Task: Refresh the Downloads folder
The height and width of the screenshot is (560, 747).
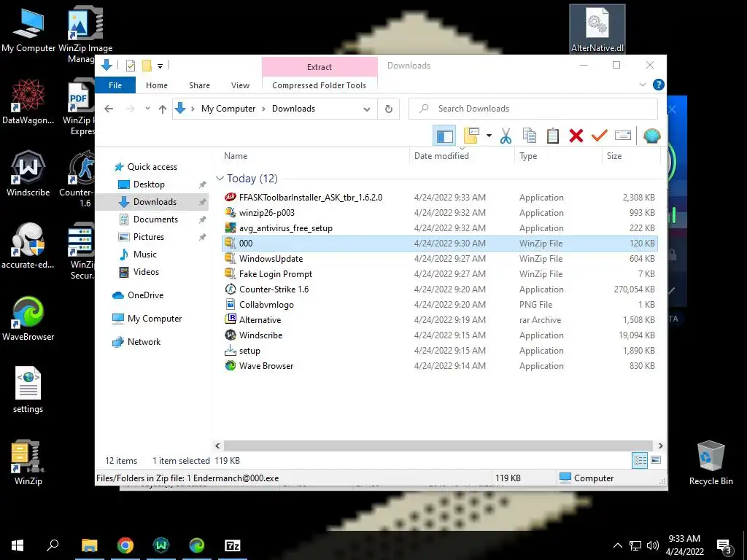Action: click(389, 109)
